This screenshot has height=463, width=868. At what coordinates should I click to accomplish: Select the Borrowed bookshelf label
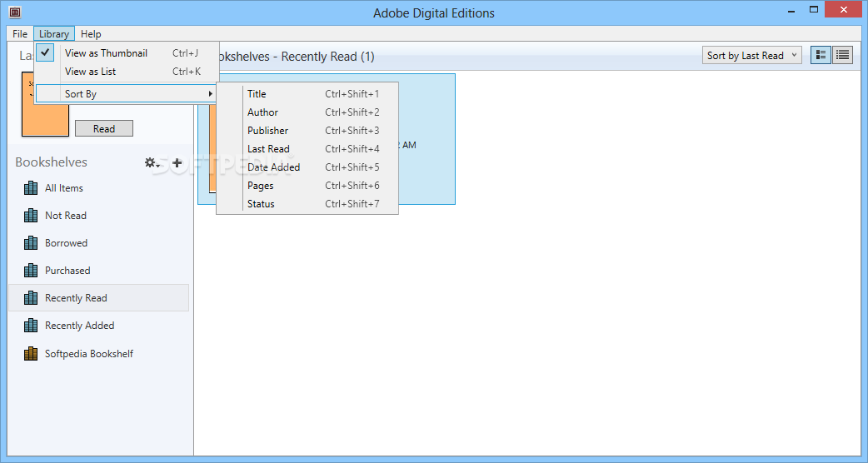click(66, 243)
